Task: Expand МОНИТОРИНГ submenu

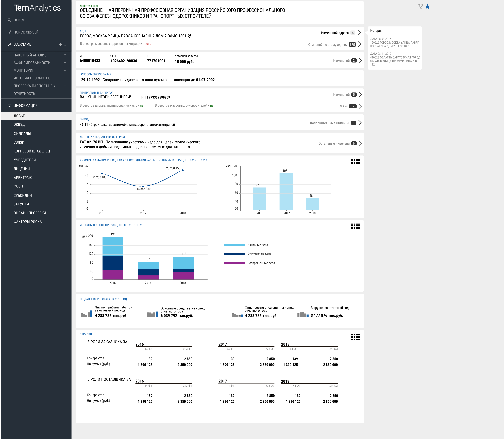Action: [x=65, y=71]
